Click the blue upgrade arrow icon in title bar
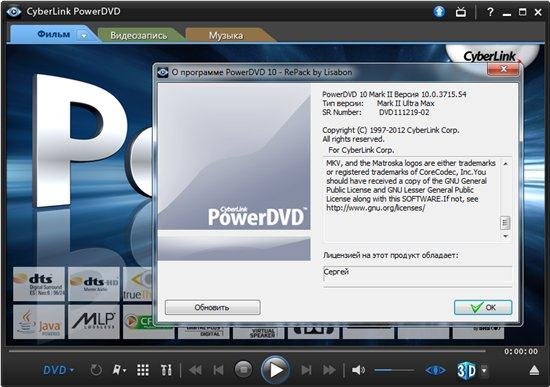The height and width of the screenshot is (387, 550). tap(439, 12)
